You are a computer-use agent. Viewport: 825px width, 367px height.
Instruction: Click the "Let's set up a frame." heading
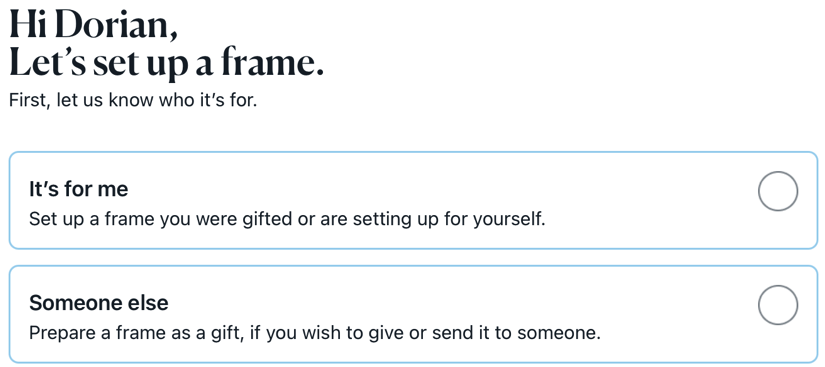coord(166,64)
